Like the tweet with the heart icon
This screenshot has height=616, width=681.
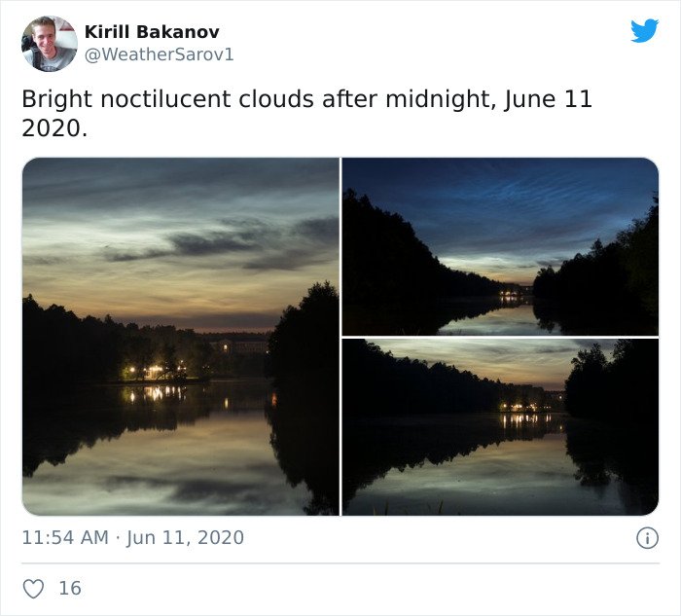[x=33, y=589]
